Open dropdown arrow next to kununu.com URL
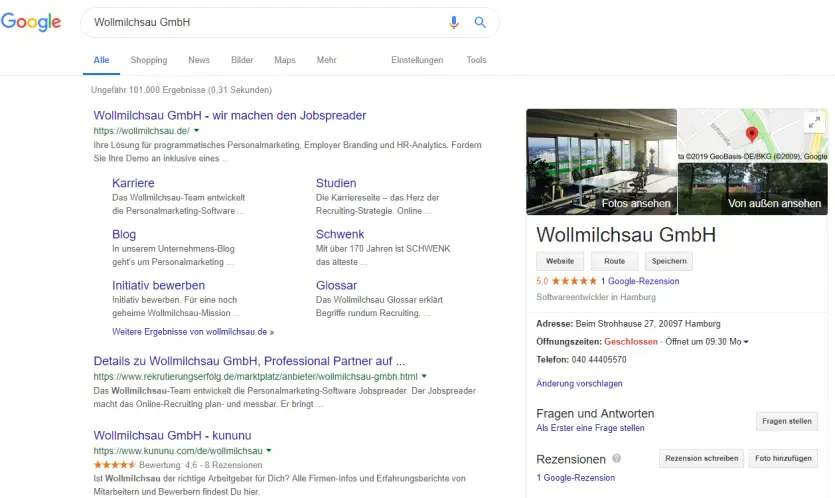835x498 pixels. [269, 451]
